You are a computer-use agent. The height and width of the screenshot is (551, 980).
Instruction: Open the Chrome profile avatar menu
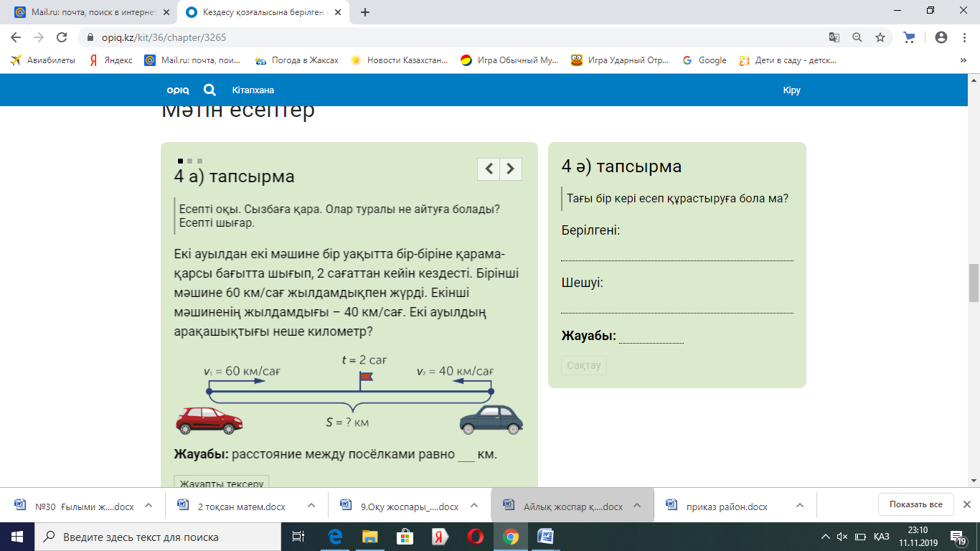pyautogui.click(x=941, y=37)
